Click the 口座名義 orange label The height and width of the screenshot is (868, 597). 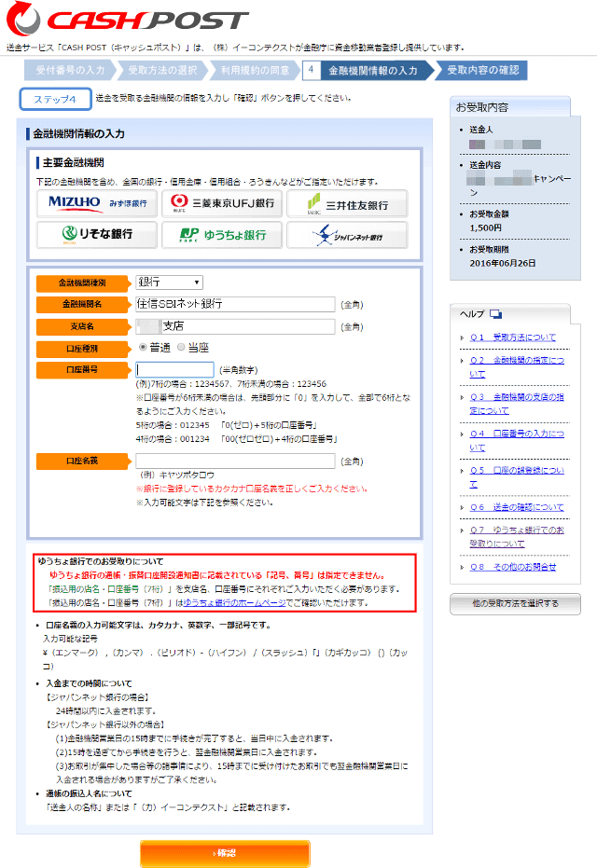pyautogui.click(x=82, y=461)
